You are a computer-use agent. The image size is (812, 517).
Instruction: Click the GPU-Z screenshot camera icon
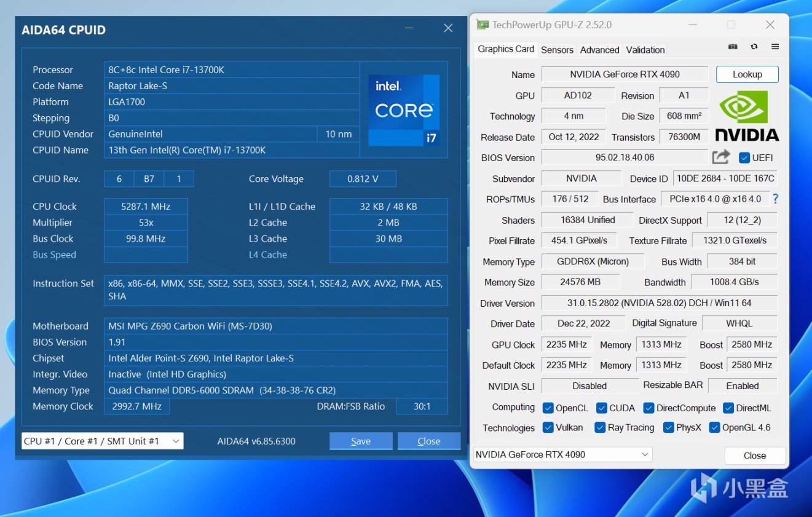733,47
